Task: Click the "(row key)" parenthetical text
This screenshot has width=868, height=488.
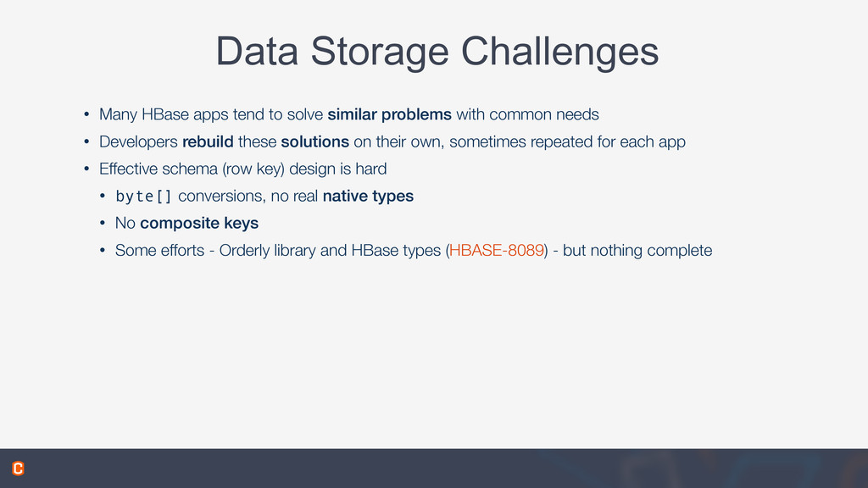Action: tap(253, 169)
